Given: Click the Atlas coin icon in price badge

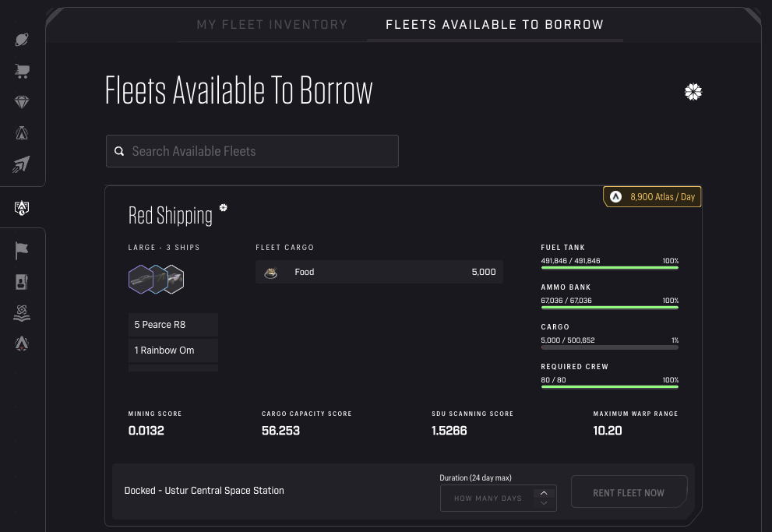Looking at the screenshot, I should (x=616, y=196).
